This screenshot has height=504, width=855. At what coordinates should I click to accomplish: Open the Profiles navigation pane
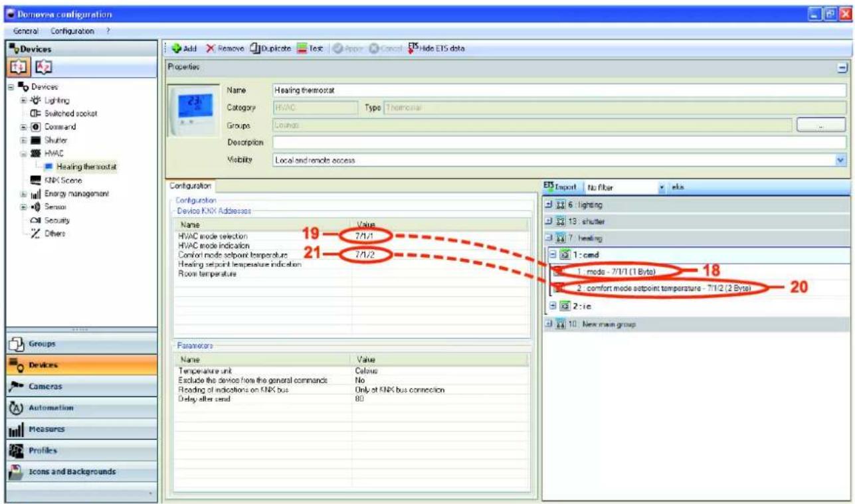click(80, 450)
